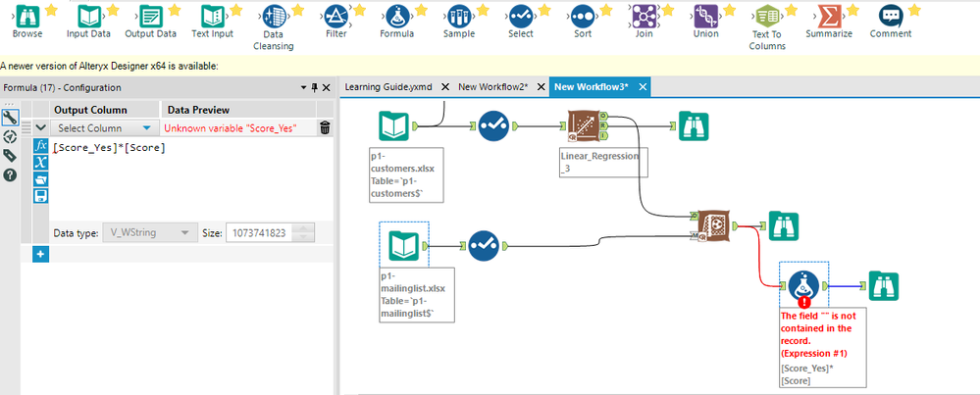Viewport: 980px width, 395px height.
Task: Open saved expressions folder icon
Action: pyautogui.click(x=40, y=179)
